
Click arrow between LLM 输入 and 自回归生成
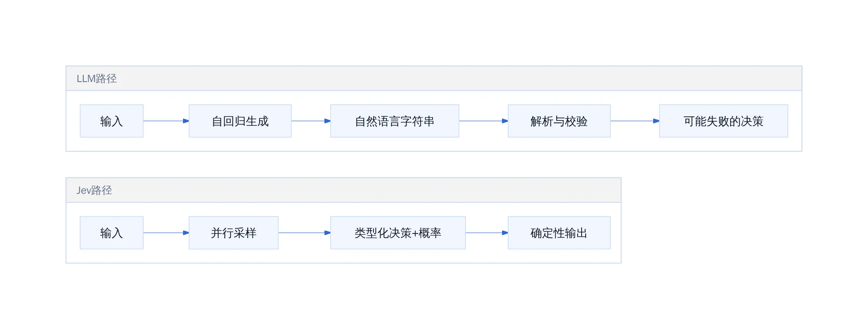166,121
